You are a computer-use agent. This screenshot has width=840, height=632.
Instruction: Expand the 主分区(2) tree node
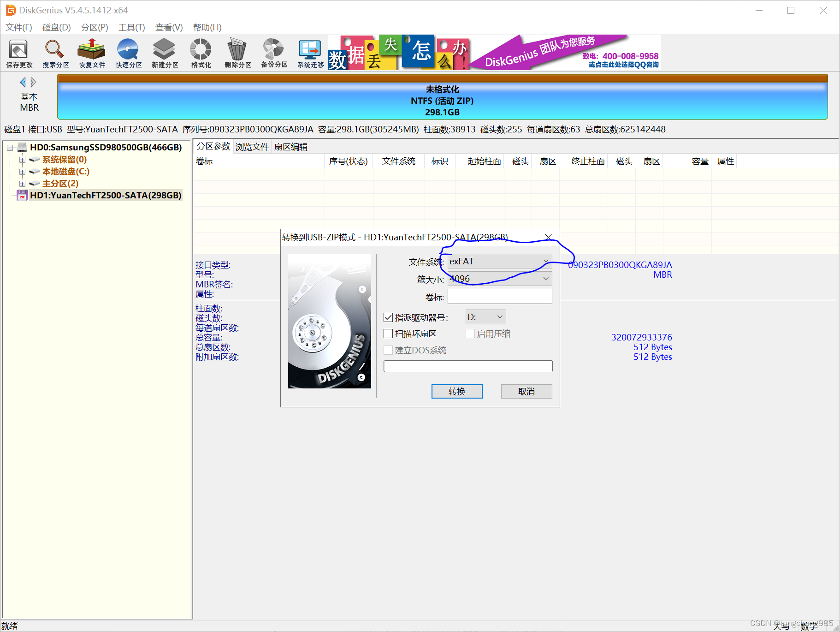pos(22,184)
